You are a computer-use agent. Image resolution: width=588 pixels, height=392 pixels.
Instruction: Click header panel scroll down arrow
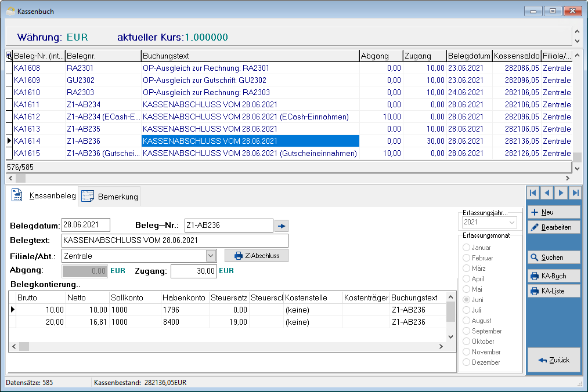click(x=577, y=41)
